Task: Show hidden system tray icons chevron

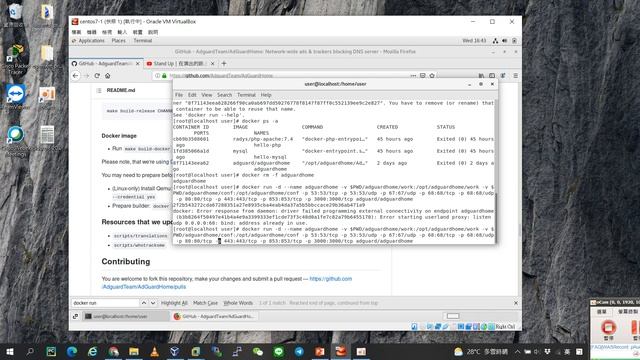Action: [517, 351]
